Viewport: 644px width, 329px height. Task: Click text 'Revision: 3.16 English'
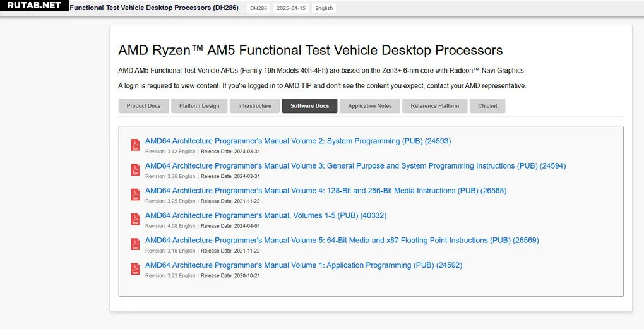tap(170, 251)
